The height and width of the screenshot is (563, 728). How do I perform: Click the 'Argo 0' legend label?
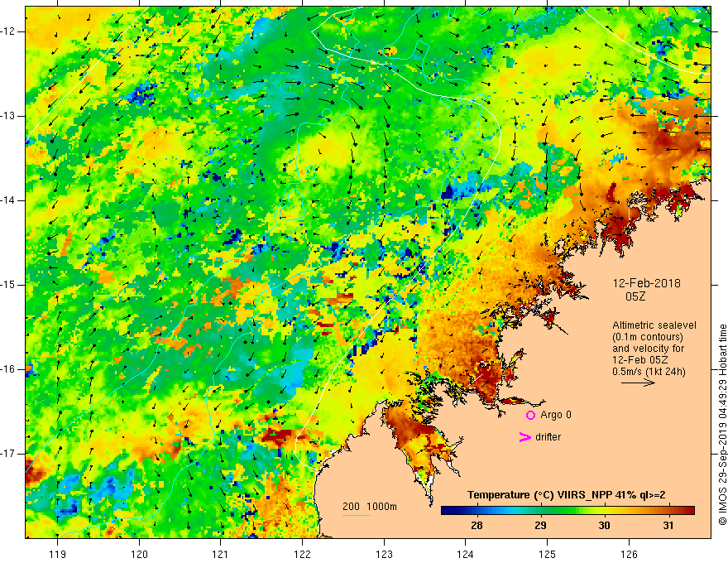[556, 415]
